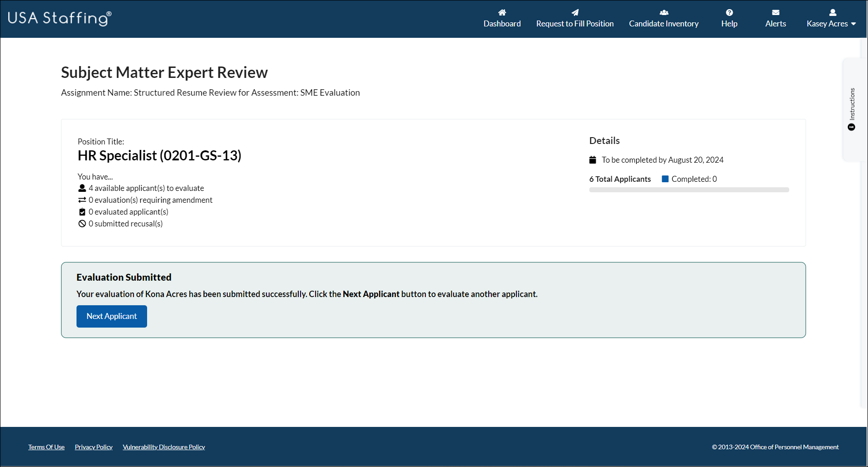Select Request to Fill Position in the navigation
The height and width of the screenshot is (467, 868).
click(x=575, y=23)
